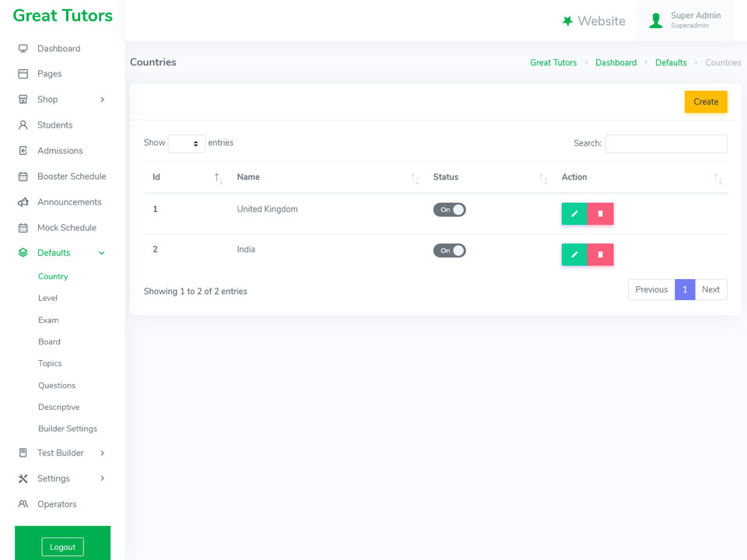Click the delete trash icon for India
Viewport: 747px width, 560px height.
(x=600, y=255)
